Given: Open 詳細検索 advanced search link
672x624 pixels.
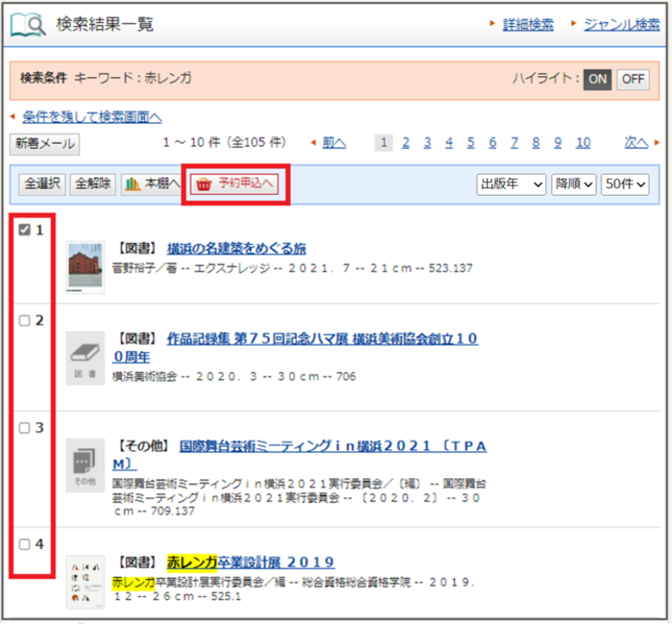Looking at the screenshot, I should tap(528, 25).
